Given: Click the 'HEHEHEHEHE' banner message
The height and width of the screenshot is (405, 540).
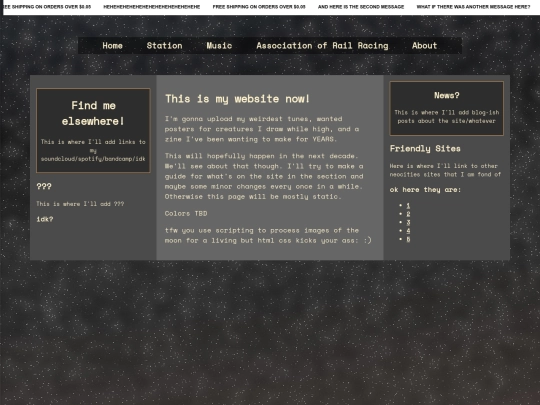Looking at the screenshot, I should coord(152,7).
